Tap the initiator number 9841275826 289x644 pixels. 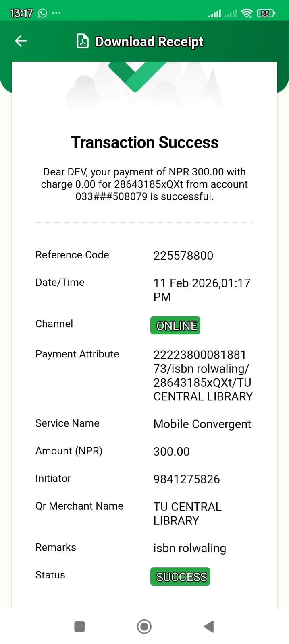[187, 479]
